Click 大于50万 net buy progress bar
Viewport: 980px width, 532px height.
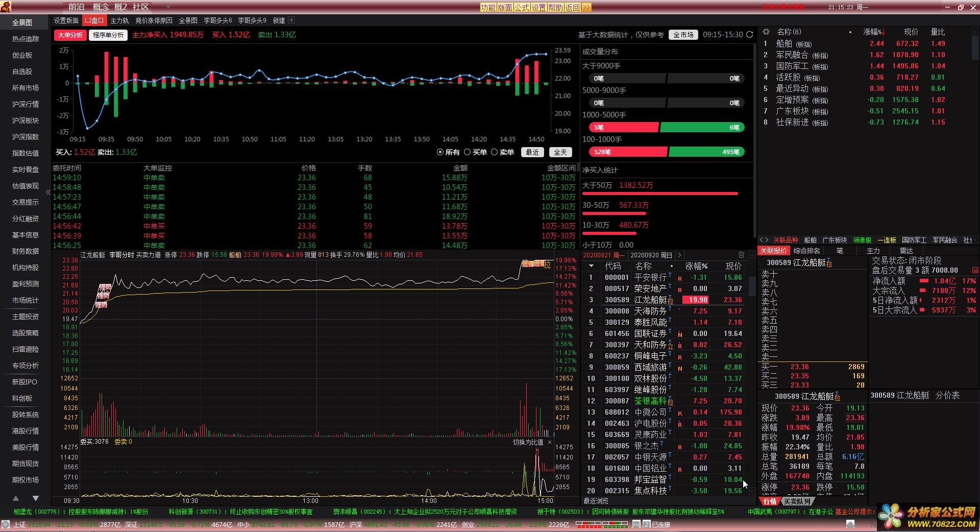(660, 194)
